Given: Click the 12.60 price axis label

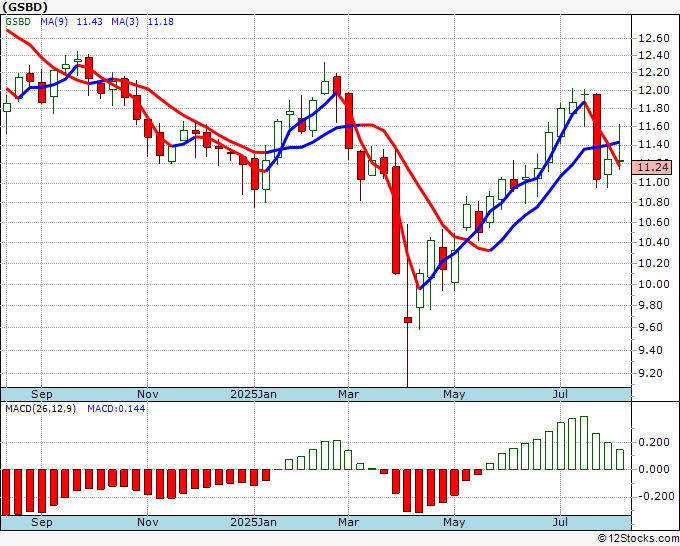Looking at the screenshot, I should tap(654, 39).
